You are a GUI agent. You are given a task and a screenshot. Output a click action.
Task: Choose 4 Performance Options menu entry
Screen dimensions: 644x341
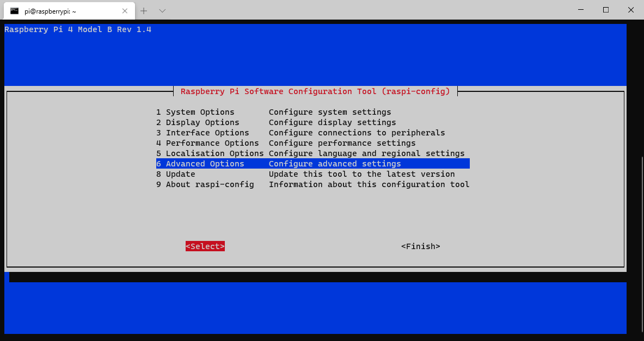click(x=312, y=143)
